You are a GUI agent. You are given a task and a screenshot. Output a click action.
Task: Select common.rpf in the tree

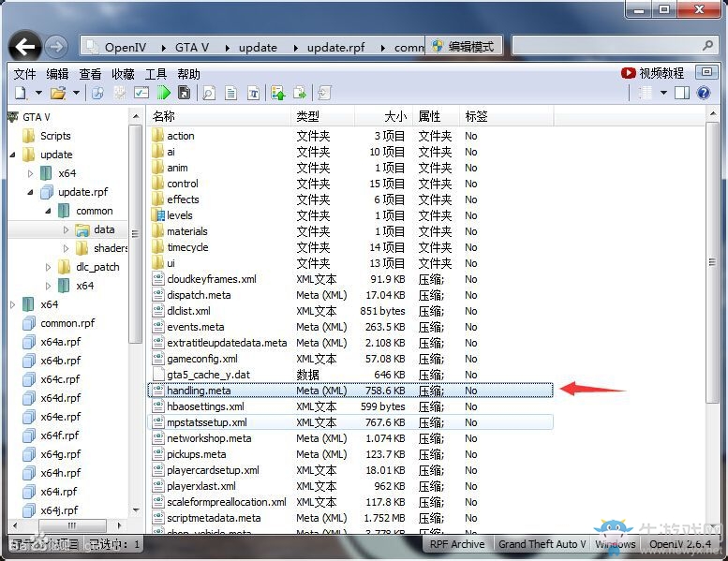(x=67, y=323)
